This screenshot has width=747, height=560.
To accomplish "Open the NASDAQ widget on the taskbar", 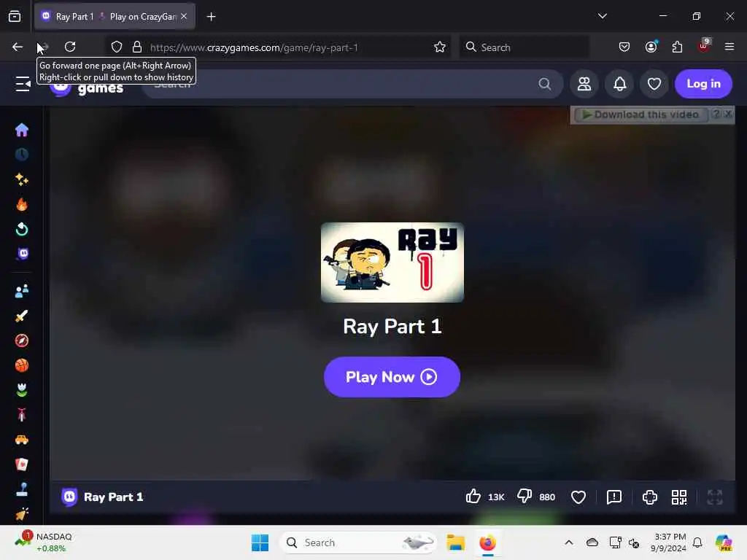I will click(44, 542).
